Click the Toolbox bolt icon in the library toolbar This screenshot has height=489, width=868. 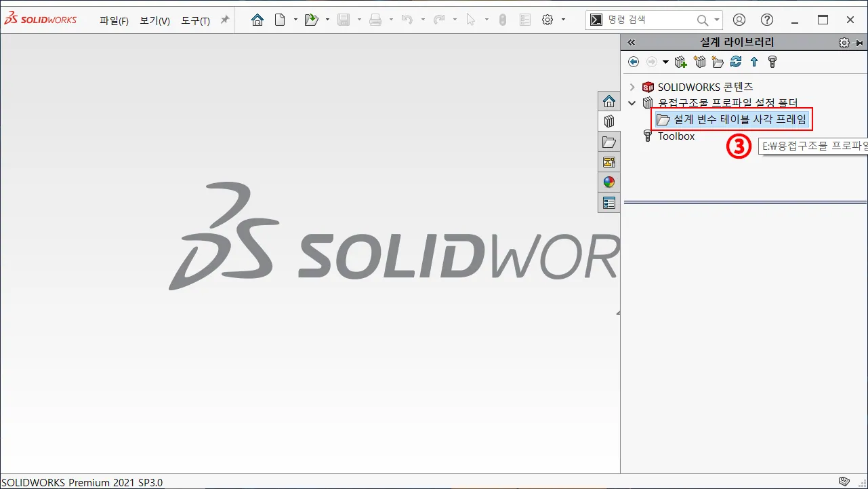(772, 62)
